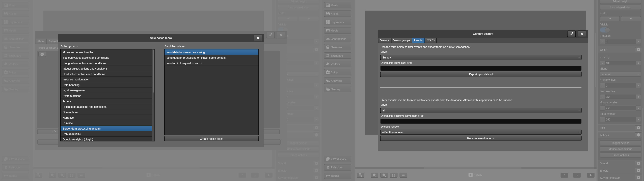
Task: Open the Events to remove dropdown
Action: [480, 132]
